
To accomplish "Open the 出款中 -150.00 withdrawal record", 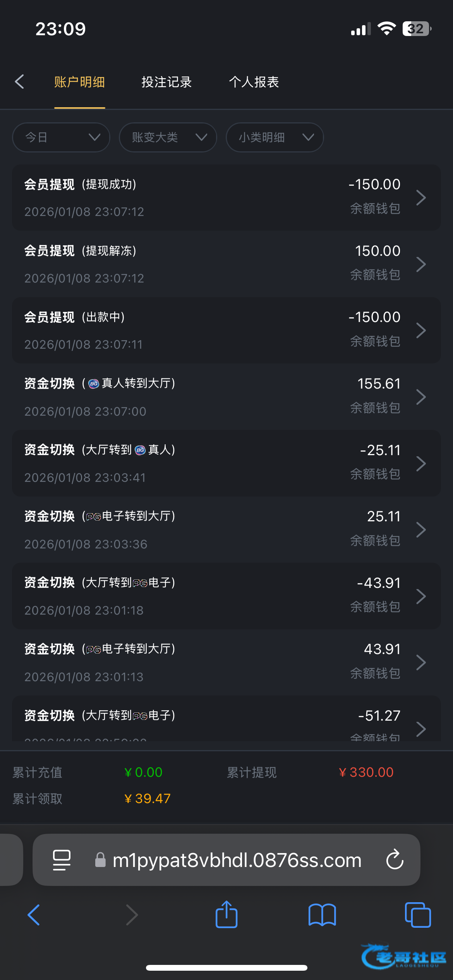I will point(226,331).
